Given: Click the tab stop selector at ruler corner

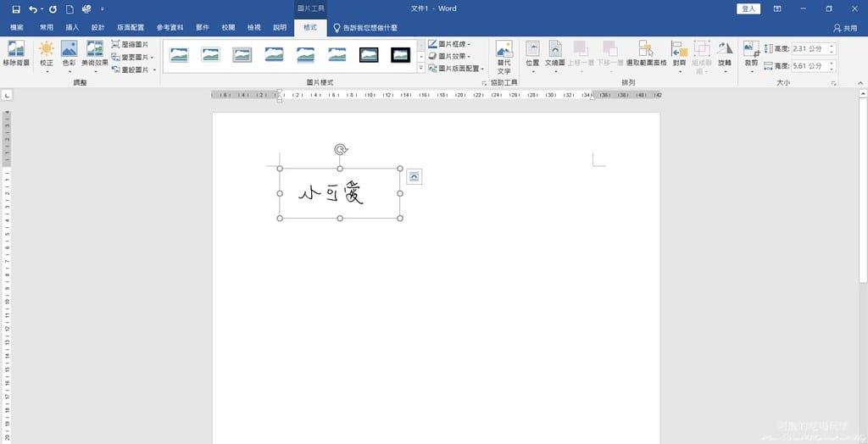Looking at the screenshot, I should click(6, 96).
